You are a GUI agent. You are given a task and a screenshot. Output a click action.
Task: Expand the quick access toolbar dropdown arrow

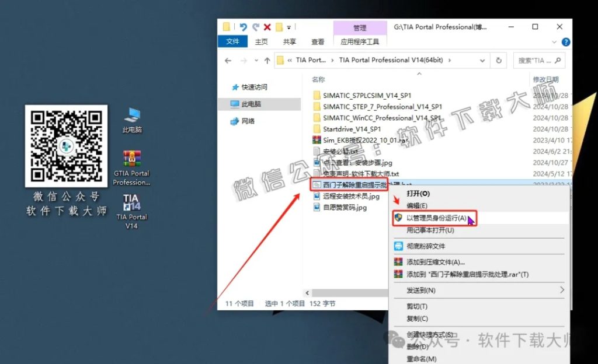[x=289, y=27]
